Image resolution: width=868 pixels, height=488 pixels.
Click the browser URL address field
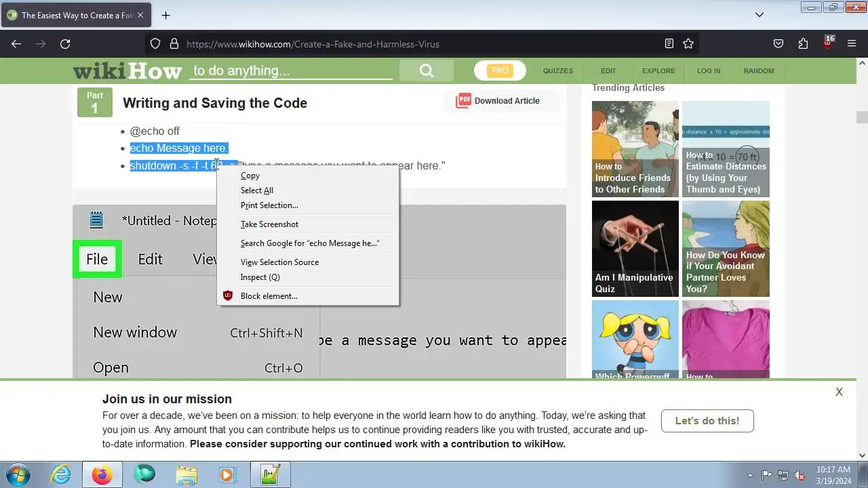420,44
